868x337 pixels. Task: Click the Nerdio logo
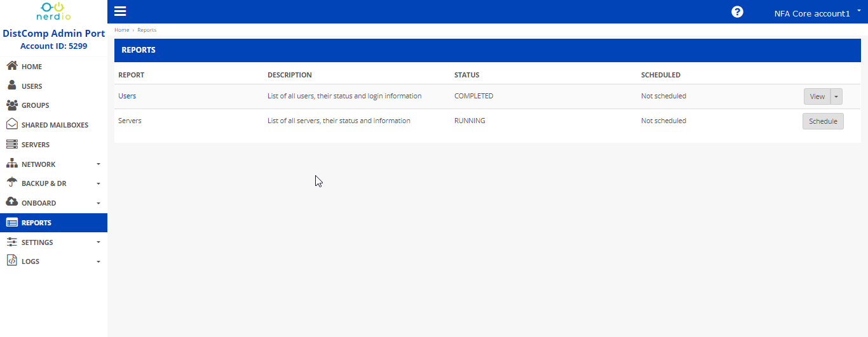point(53,12)
